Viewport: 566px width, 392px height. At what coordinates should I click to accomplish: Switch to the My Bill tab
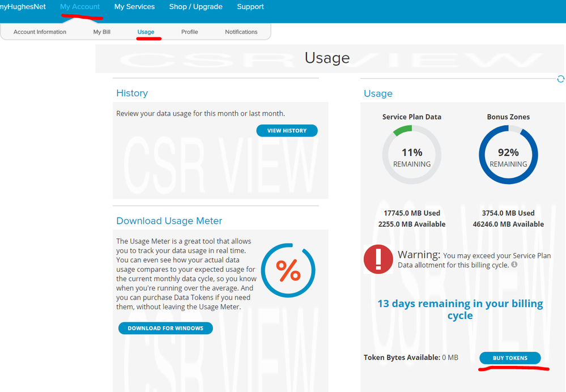coord(102,32)
